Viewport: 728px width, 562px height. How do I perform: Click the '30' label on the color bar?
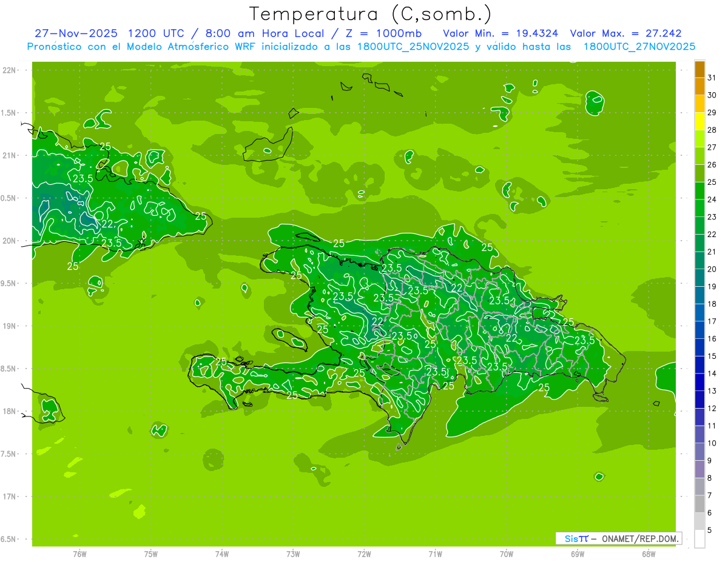point(712,95)
